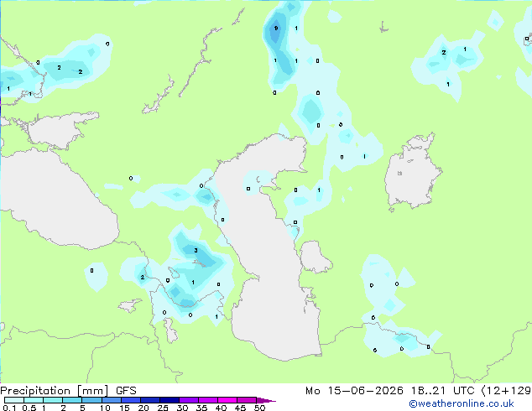Viewport: 532px width, 411px height.
Task: Click the "0.1" legend scale label
Action: 10,408
